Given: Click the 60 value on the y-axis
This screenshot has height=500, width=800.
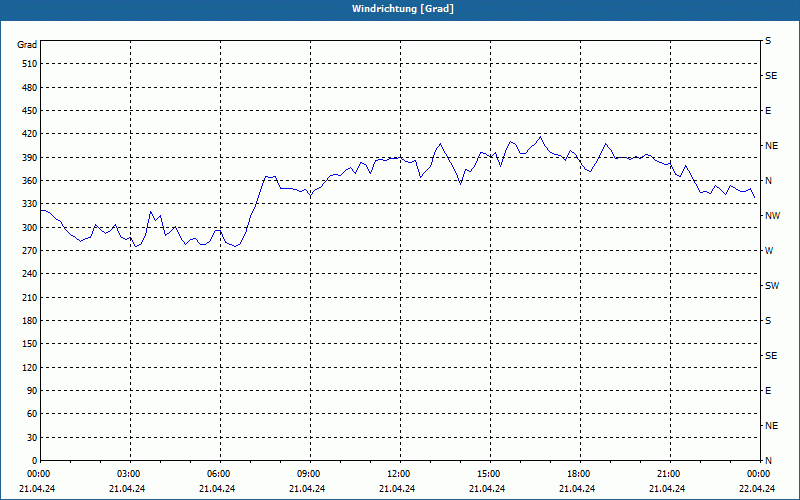Looking at the screenshot, I should [32, 414].
